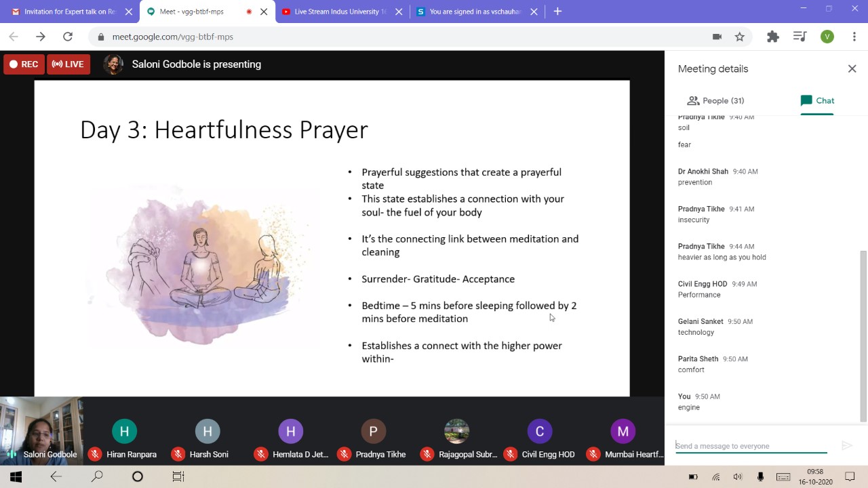Open the Chrome extensions puzzle icon
Image resolution: width=868 pixels, height=488 pixels.
(x=772, y=37)
